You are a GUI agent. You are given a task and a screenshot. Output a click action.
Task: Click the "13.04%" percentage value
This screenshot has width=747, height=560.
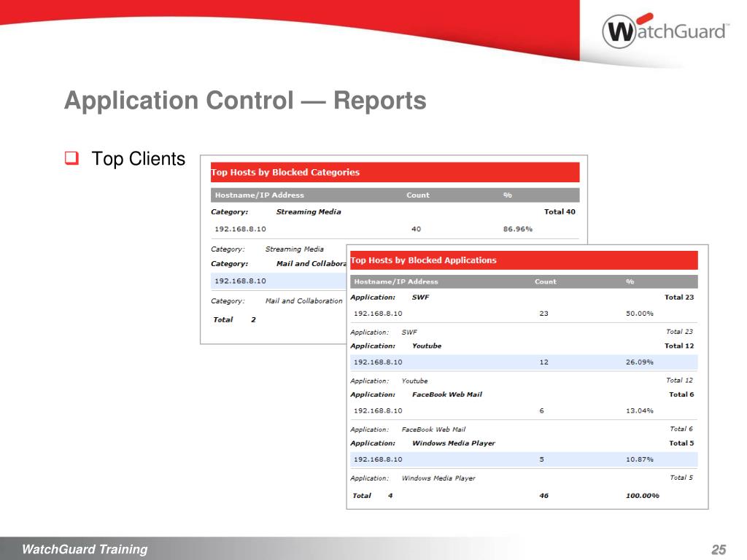(639, 411)
